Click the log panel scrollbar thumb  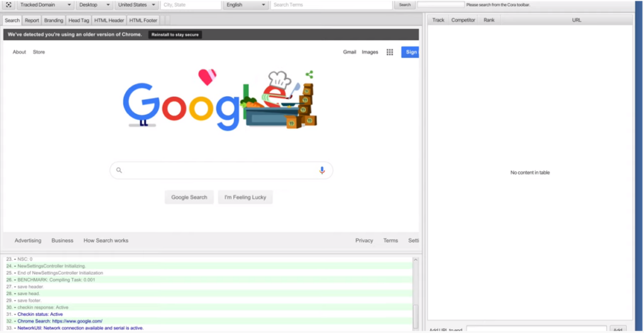[416, 316]
